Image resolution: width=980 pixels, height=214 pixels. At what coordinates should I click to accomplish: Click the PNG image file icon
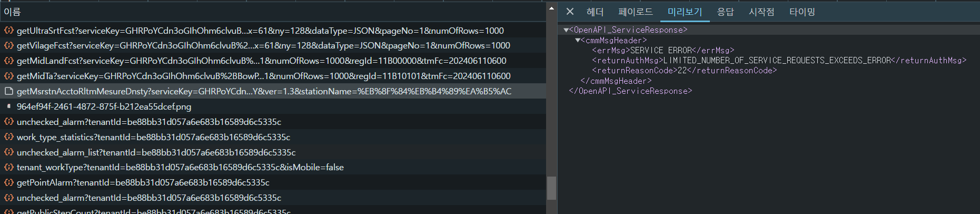8,106
